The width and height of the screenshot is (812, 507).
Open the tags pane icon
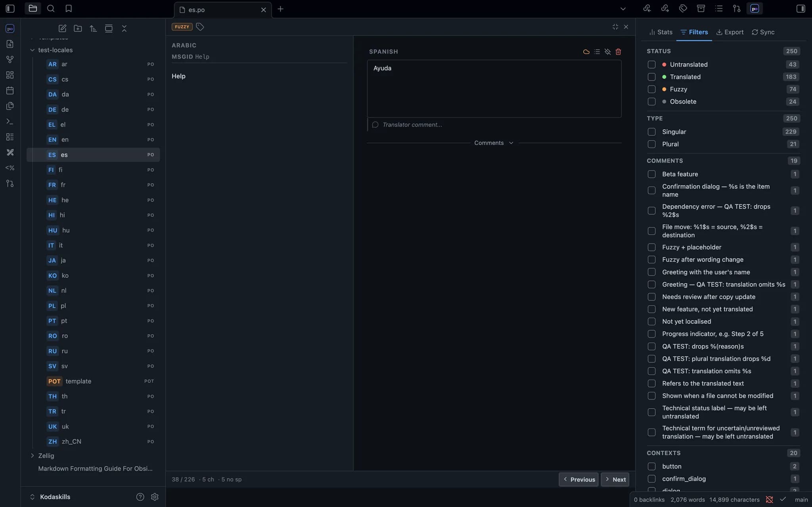[x=683, y=8]
